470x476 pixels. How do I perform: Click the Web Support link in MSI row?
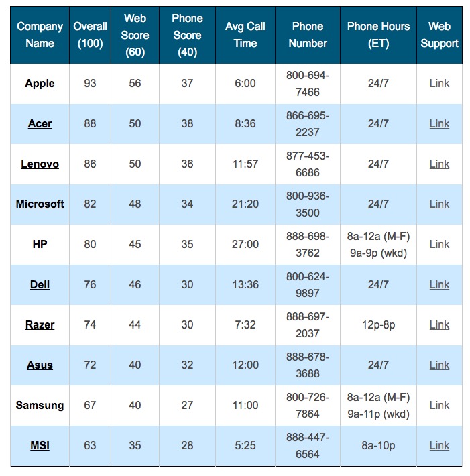pyautogui.click(x=439, y=446)
